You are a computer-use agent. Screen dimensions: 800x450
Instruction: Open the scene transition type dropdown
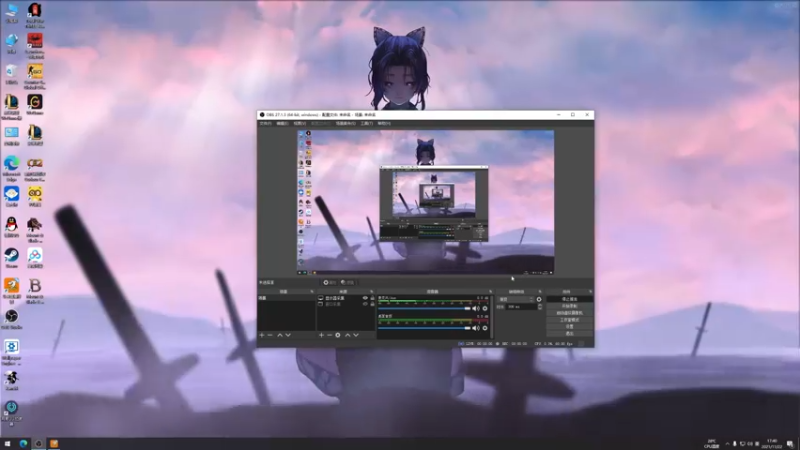point(516,299)
